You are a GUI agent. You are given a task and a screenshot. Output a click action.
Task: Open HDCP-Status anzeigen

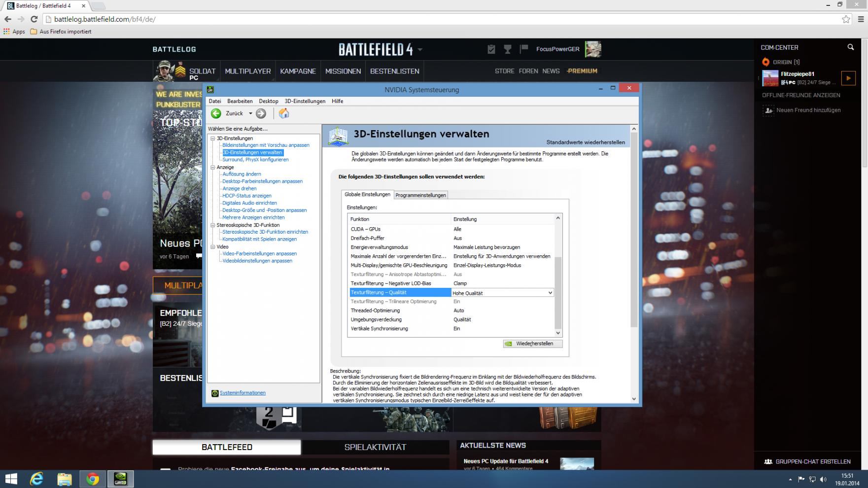246,196
